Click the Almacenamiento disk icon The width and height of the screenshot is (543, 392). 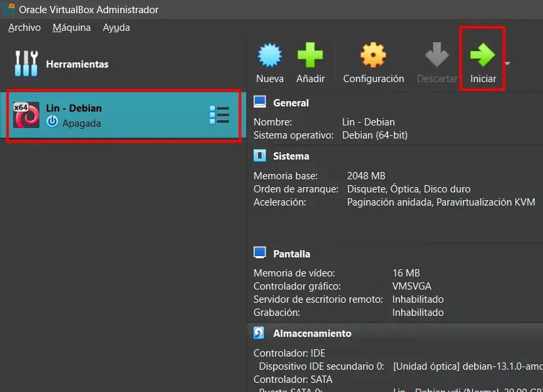pyautogui.click(x=260, y=334)
